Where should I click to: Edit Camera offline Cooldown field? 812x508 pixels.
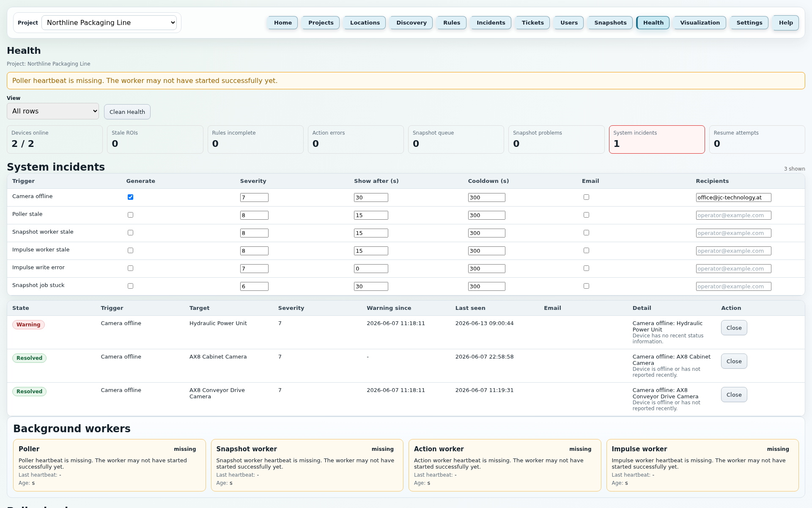486,197
